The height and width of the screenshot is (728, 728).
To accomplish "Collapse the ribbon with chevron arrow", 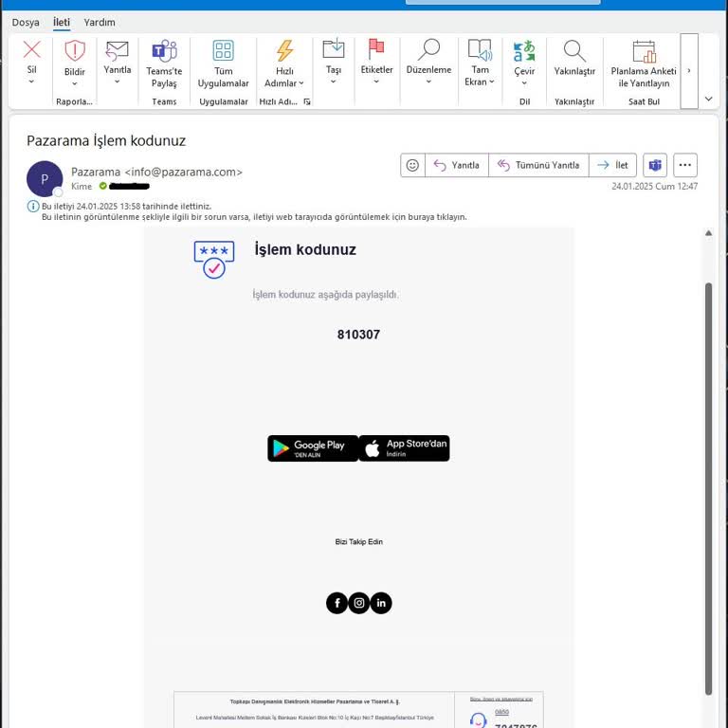I will (x=708, y=99).
